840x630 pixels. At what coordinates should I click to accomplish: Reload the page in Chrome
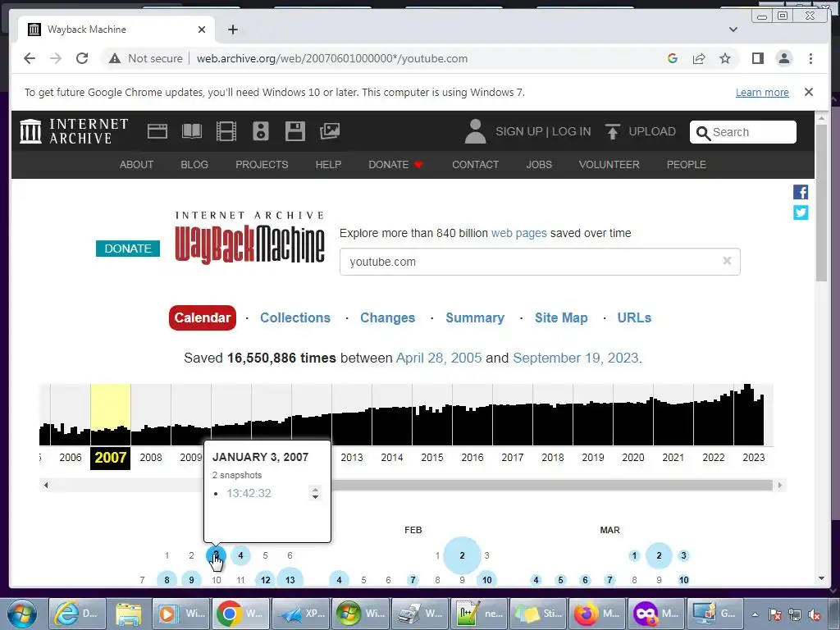tap(82, 58)
